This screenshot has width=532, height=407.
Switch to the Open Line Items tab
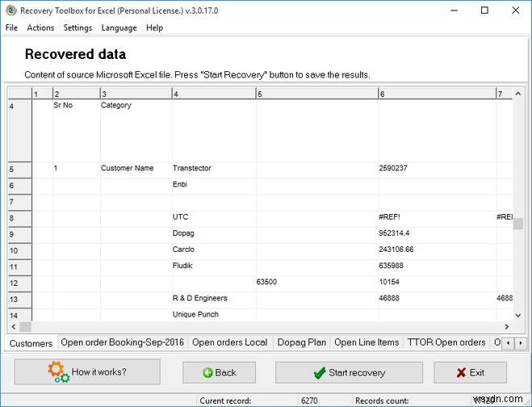(367, 342)
